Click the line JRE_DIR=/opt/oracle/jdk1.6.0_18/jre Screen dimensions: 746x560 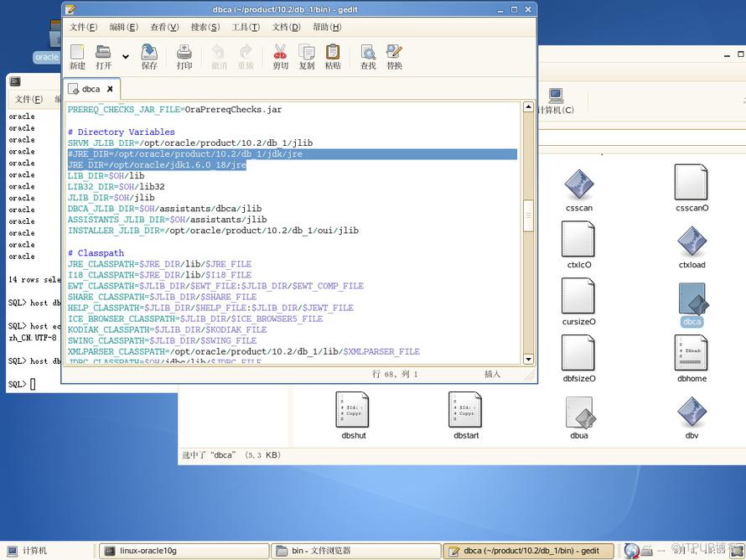click(157, 165)
